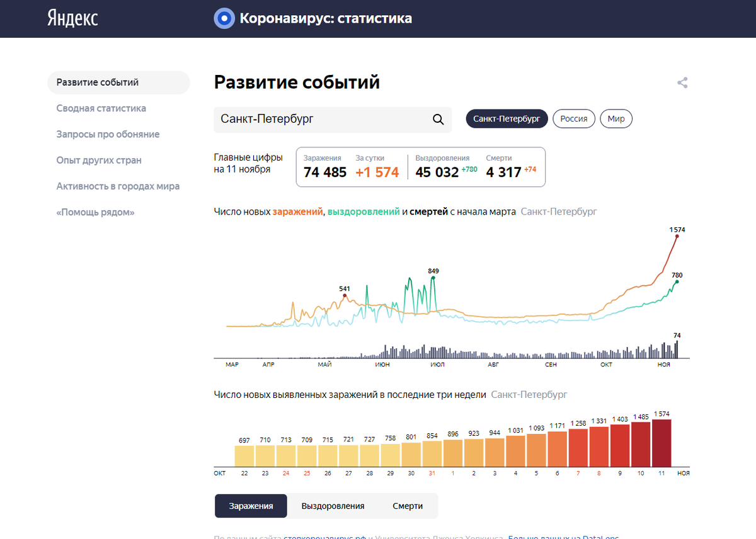This screenshot has width=756, height=539.
Task: Click the bar for 11 November (1 574)
Action: coord(662,442)
